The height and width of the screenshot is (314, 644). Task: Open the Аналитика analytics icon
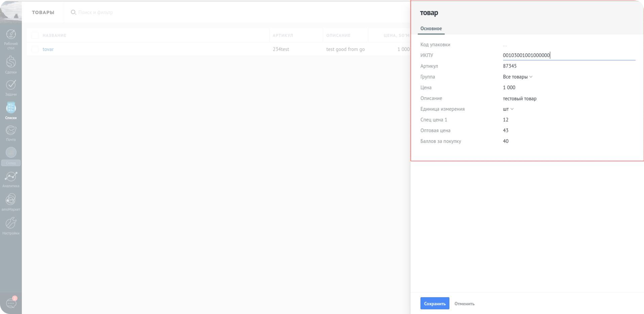coord(11,177)
